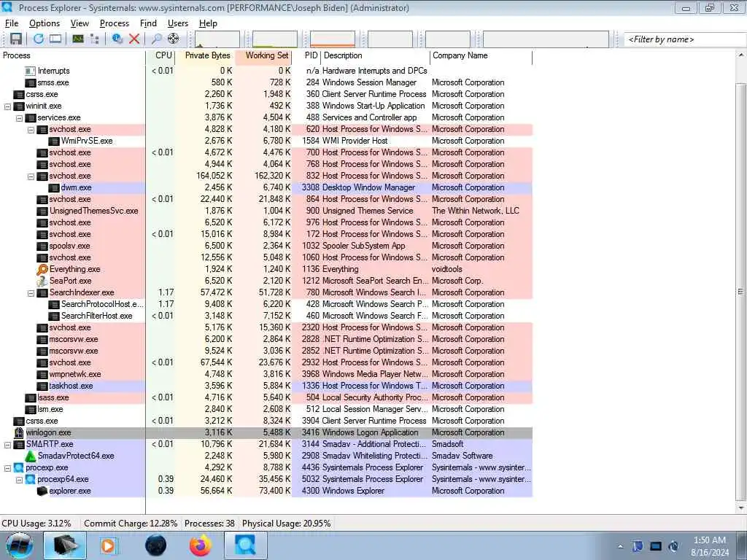This screenshot has width=747, height=560.
Task: Click the explorer.exe process icon
Action: click(x=42, y=491)
